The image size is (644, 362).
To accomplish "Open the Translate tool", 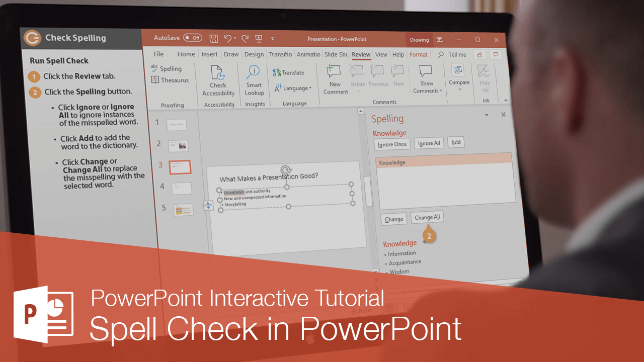I will [x=288, y=72].
